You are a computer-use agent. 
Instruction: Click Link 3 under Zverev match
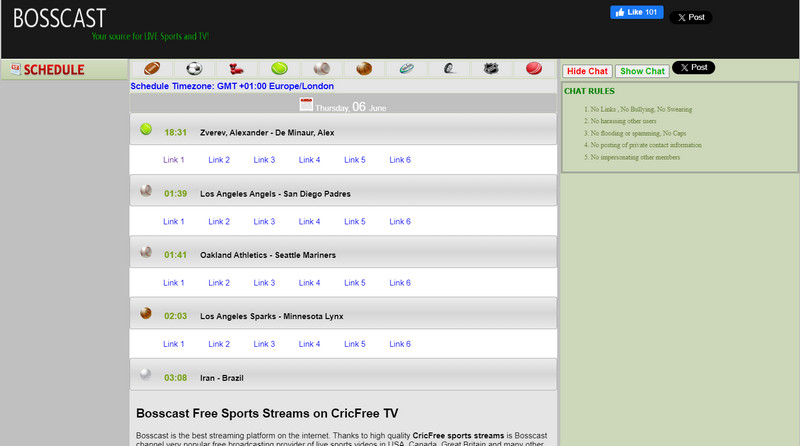click(x=264, y=160)
